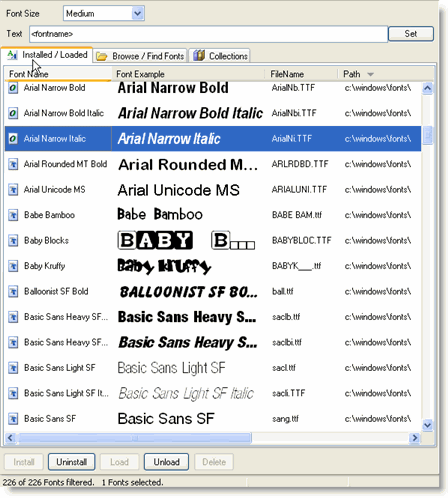Click the Uninstall button
Image resolution: width=448 pixels, height=498 pixels.
[71, 462]
